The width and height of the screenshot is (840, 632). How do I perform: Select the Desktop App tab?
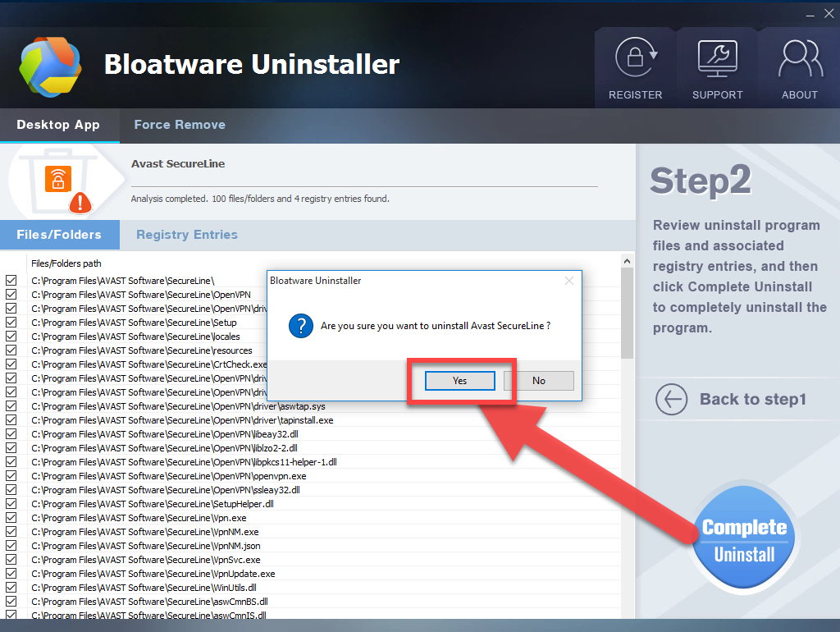(x=58, y=125)
